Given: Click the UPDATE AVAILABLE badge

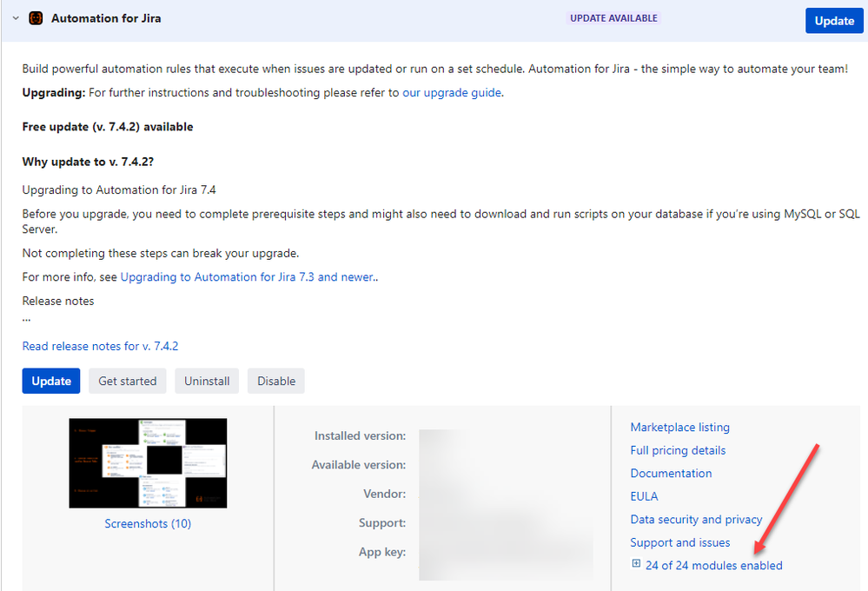Looking at the screenshot, I should tap(613, 18).
